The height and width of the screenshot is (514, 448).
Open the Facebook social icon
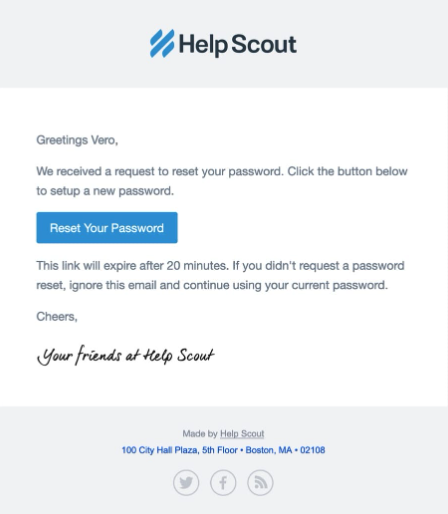coord(223,482)
